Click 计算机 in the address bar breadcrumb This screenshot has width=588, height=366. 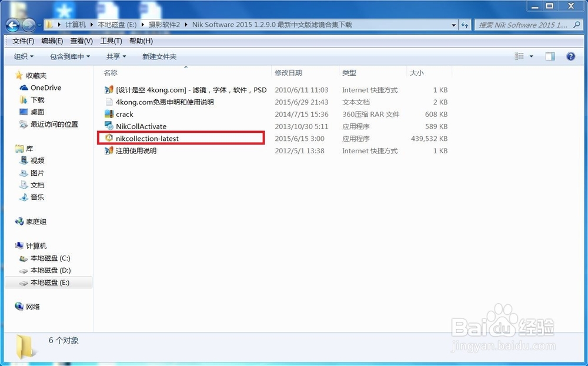click(x=75, y=25)
